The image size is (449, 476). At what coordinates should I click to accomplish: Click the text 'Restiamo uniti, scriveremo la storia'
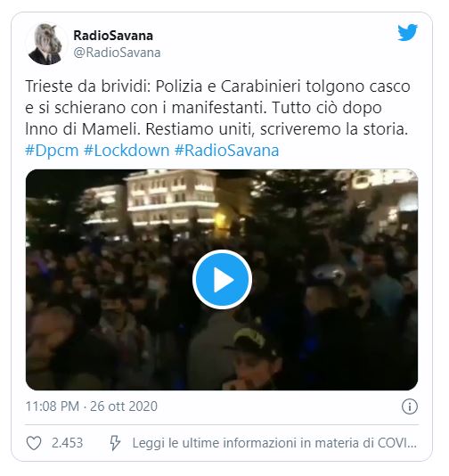(x=276, y=129)
